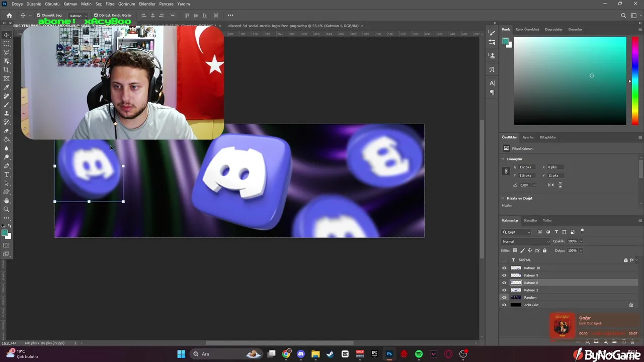
Task: Open the Dolgu percentage dropdown arrow
Action: 581,250
